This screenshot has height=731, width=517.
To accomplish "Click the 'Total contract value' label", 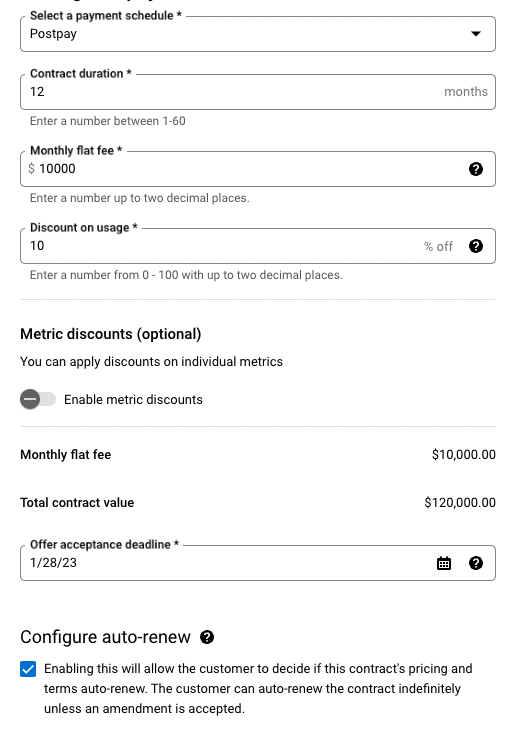I will click(77, 503).
